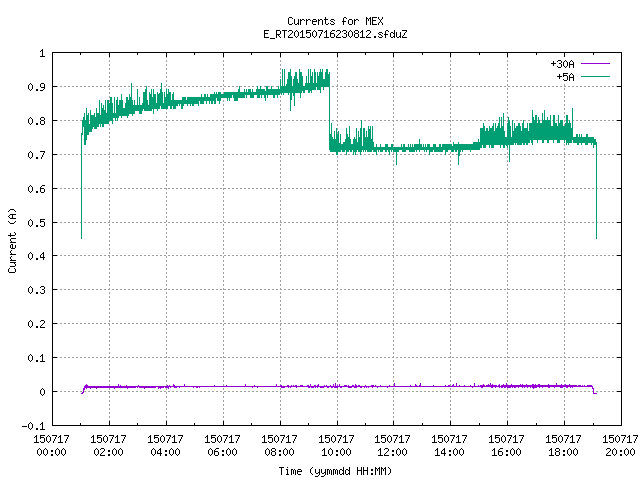Viewport: 640px width, 480px height.
Task: Click the x-axis tick label 150717 12:00
Action: click(x=393, y=446)
